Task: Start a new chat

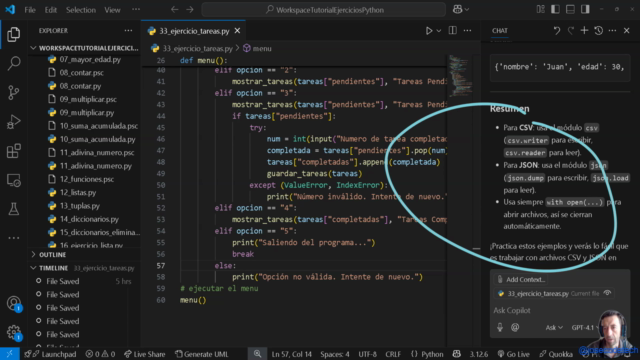Action: [584, 31]
